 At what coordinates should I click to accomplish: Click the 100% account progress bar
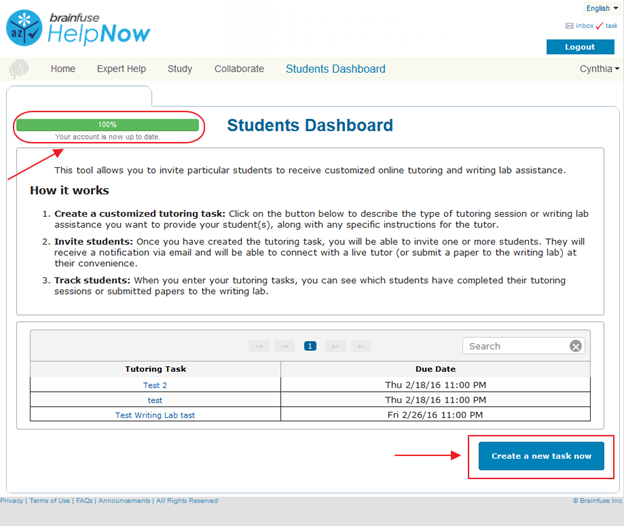(x=107, y=125)
